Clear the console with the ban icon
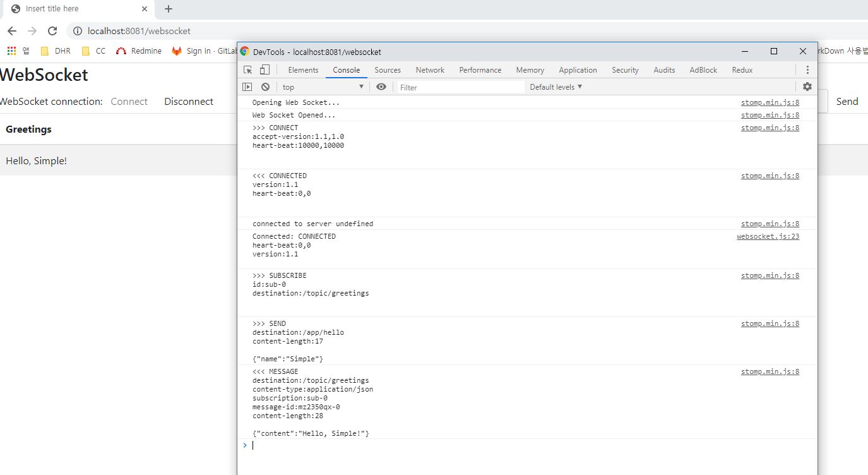Image resolution: width=868 pixels, height=475 pixels. [x=265, y=87]
